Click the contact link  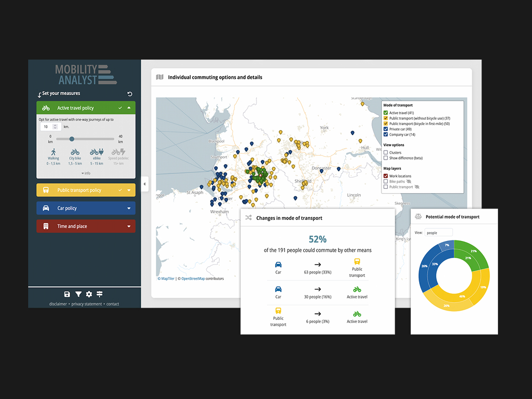[112, 304]
